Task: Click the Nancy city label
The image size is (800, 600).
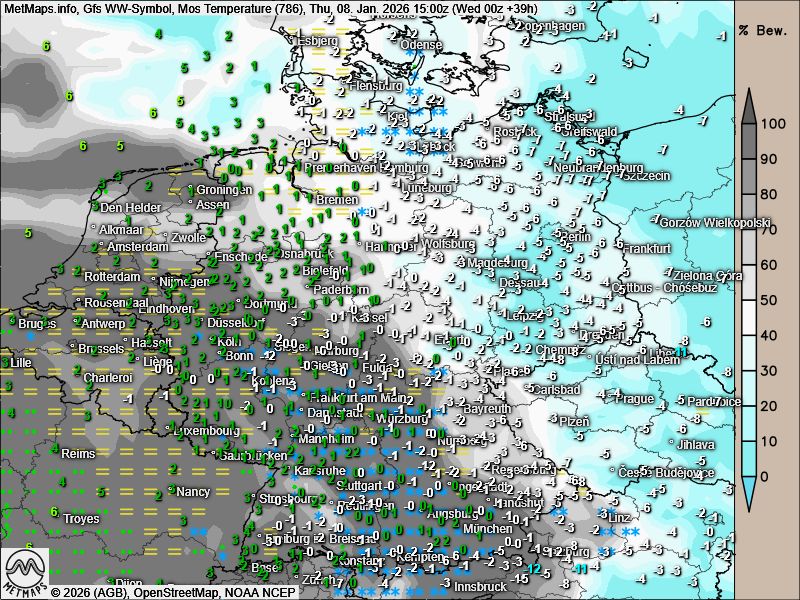Action: click(193, 492)
